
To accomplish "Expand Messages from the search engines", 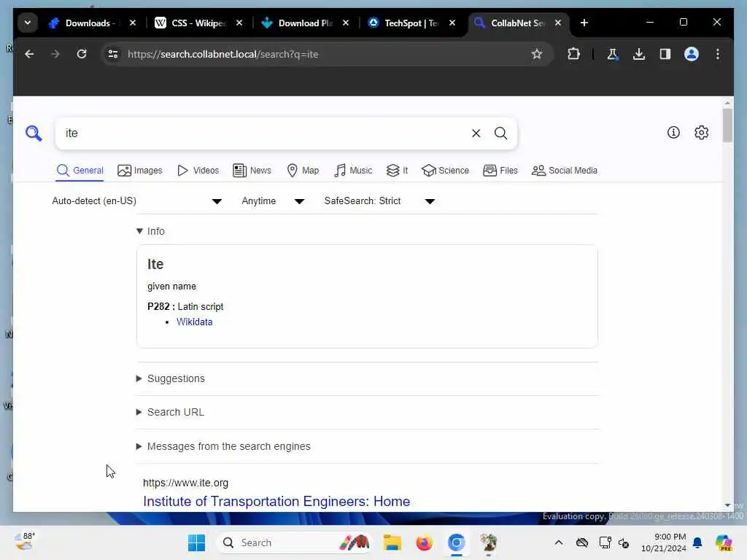I will click(223, 446).
